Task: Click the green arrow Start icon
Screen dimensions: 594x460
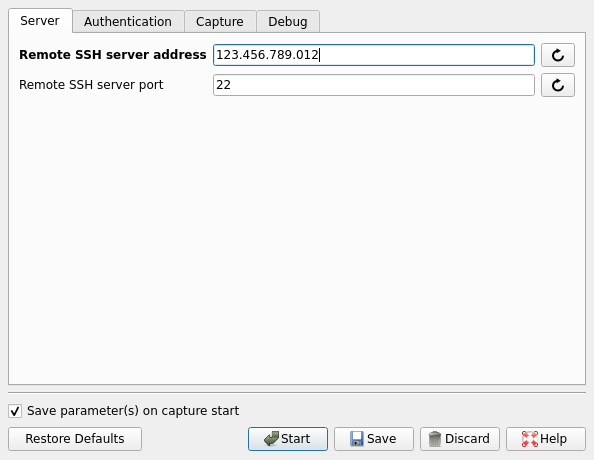Action: pos(271,439)
